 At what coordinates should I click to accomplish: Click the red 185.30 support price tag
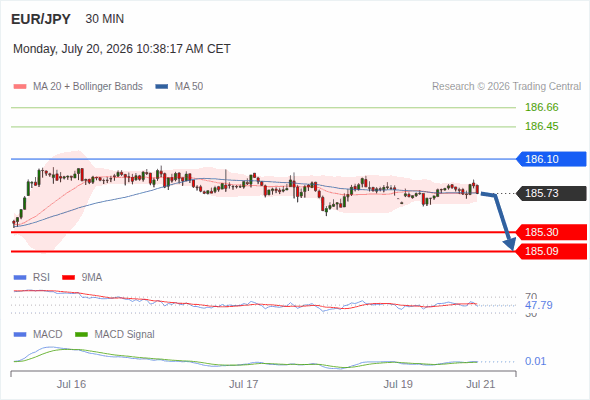pos(552,232)
